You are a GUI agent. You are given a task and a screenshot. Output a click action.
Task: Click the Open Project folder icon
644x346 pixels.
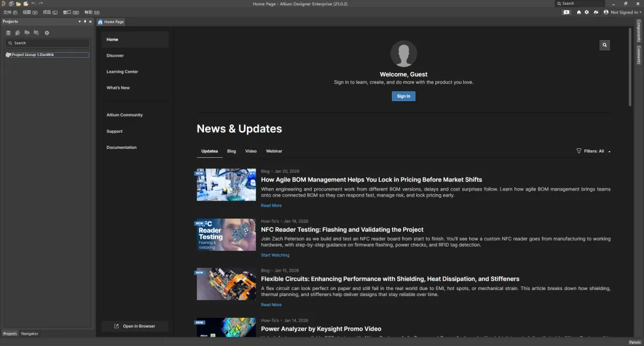(x=26, y=4)
